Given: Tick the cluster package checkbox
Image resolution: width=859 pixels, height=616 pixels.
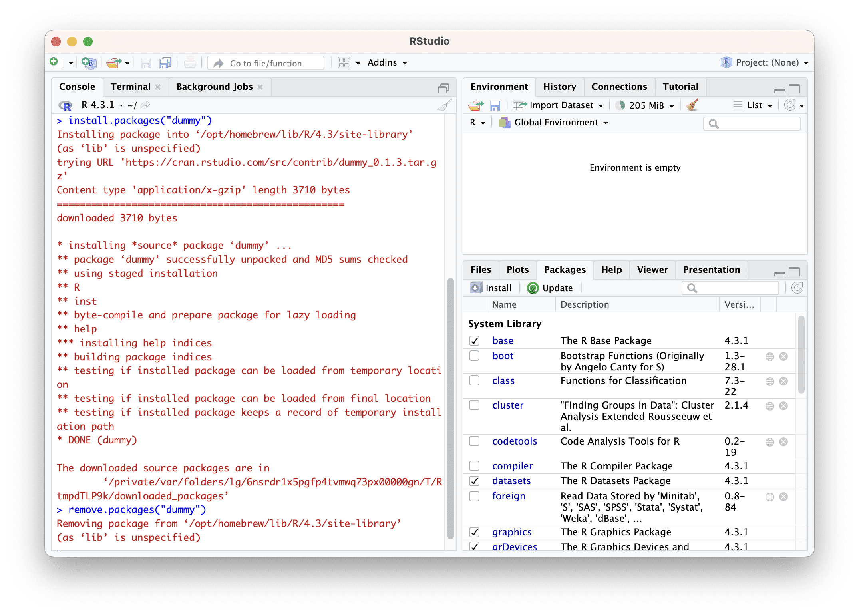Looking at the screenshot, I should pos(474,405).
